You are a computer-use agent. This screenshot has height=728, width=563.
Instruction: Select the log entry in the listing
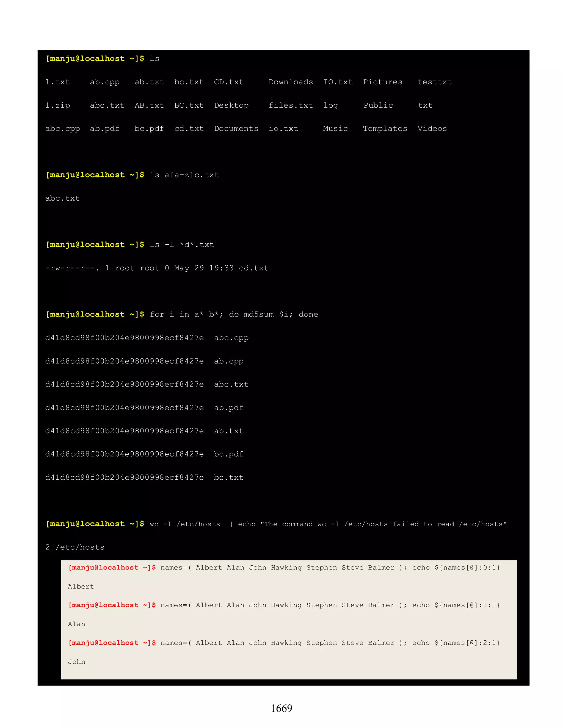330,106
